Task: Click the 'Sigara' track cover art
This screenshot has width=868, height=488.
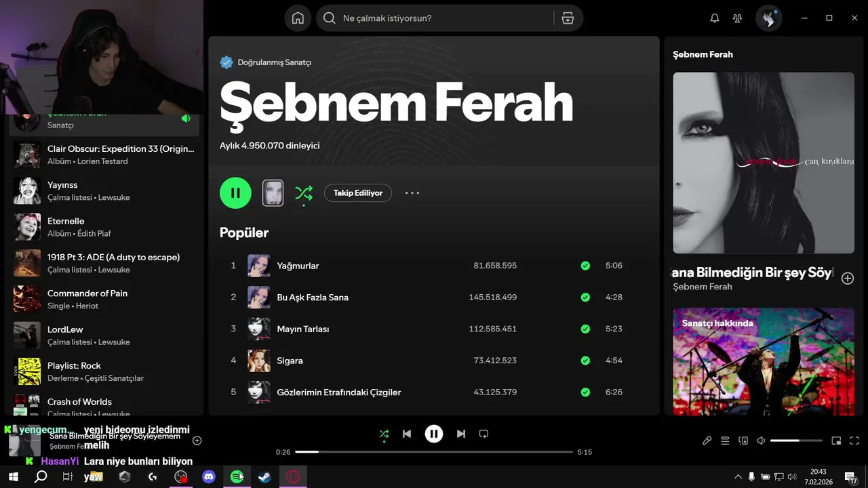Action: (258, 360)
